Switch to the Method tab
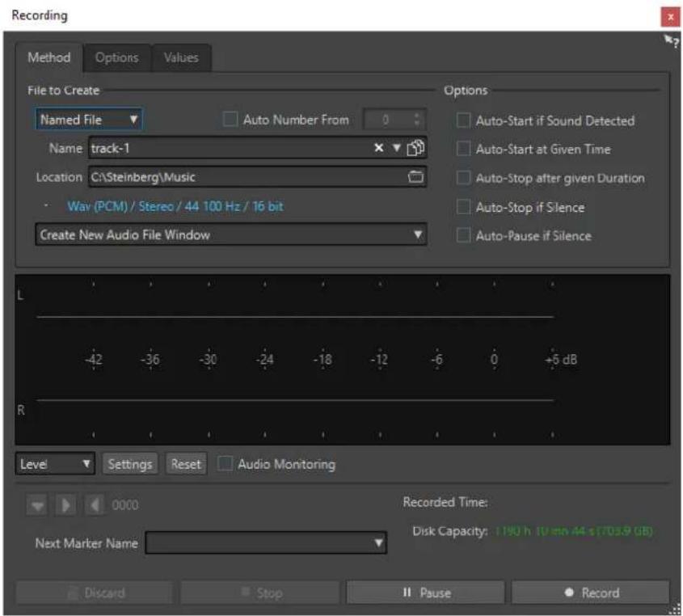The width and height of the screenshot is (683, 616). 48,57
